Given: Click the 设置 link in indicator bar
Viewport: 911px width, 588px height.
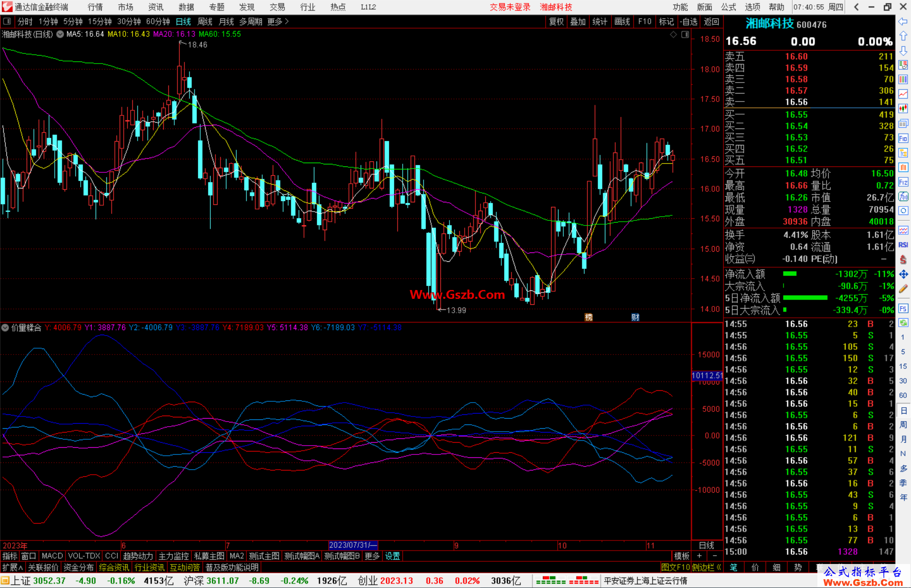Looking at the screenshot, I should [392, 556].
